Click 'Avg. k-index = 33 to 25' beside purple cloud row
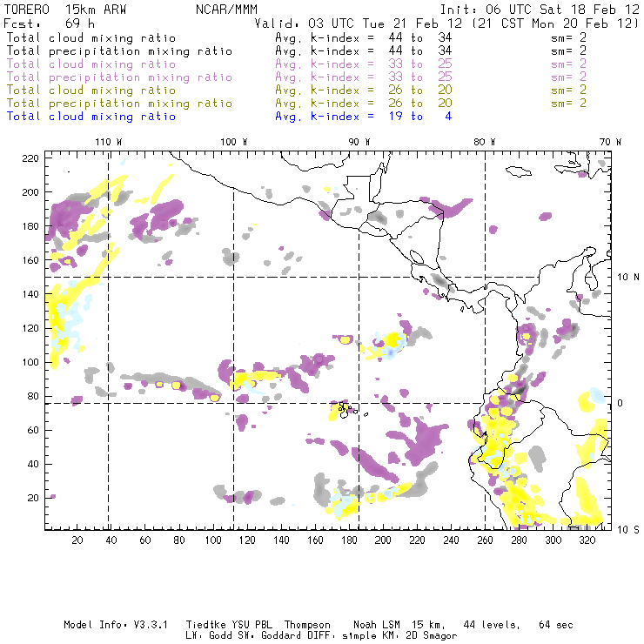The image size is (644, 644). pyautogui.click(x=364, y=64)
